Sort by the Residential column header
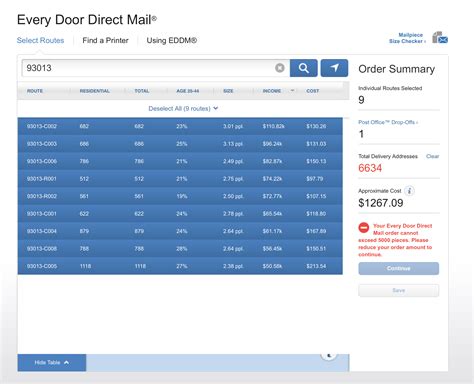The width and height of the screenshot is (474, 384). 95,91
